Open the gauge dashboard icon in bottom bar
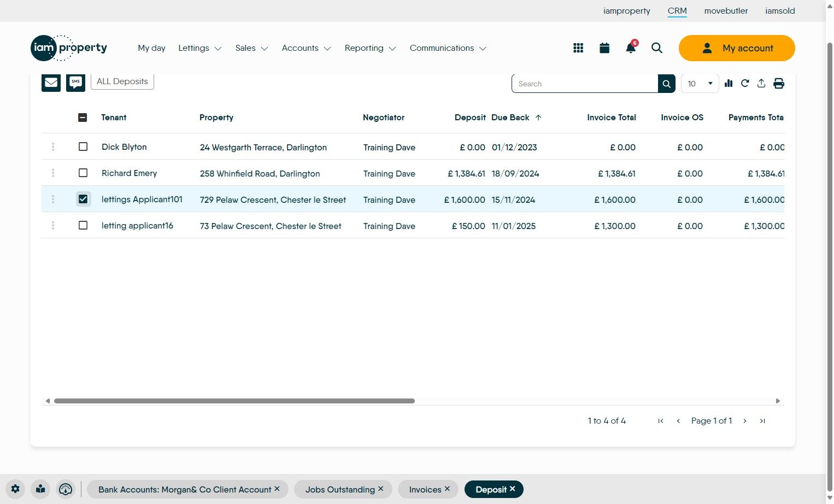The height and width of the screenshot is (504, 834). point(66,489)
